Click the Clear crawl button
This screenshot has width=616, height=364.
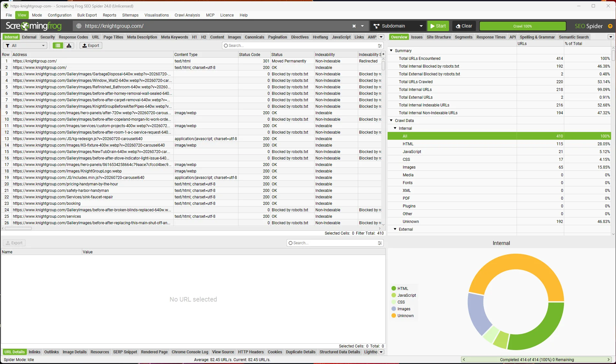coord(464,26)
